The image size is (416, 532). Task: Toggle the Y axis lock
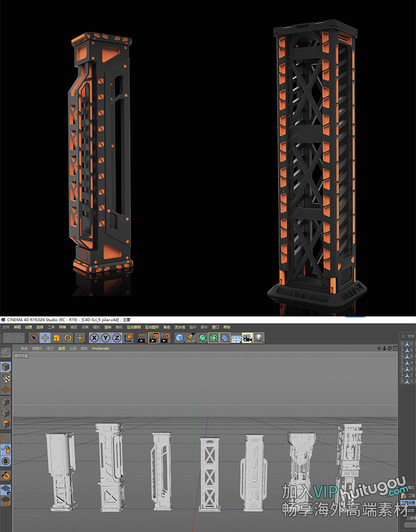coord(106,337)
